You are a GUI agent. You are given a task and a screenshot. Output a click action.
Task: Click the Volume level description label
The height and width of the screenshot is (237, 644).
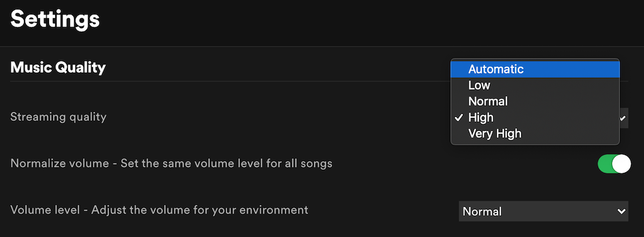[x=159, y=210]
